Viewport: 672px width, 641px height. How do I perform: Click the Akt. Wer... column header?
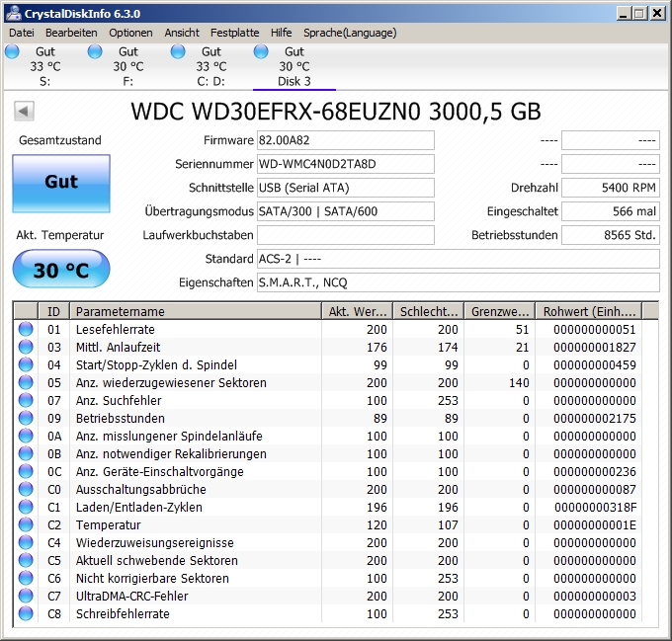tap(358, 311)
